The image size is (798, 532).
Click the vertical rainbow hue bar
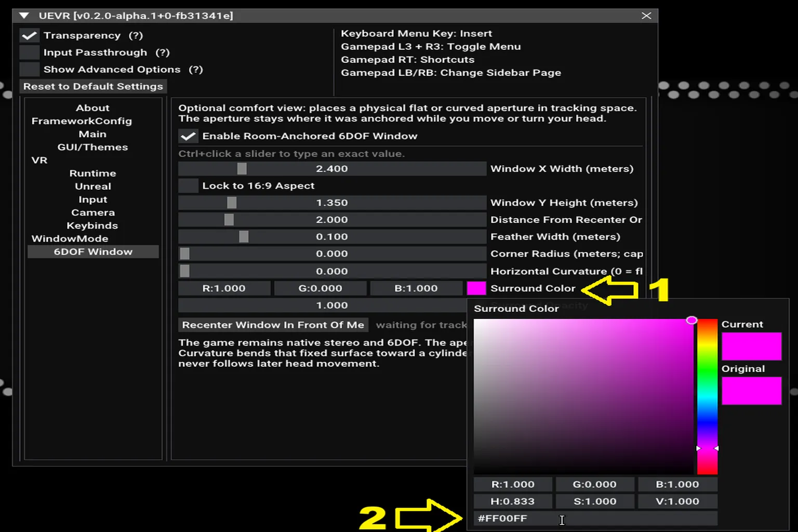(707, 396)
